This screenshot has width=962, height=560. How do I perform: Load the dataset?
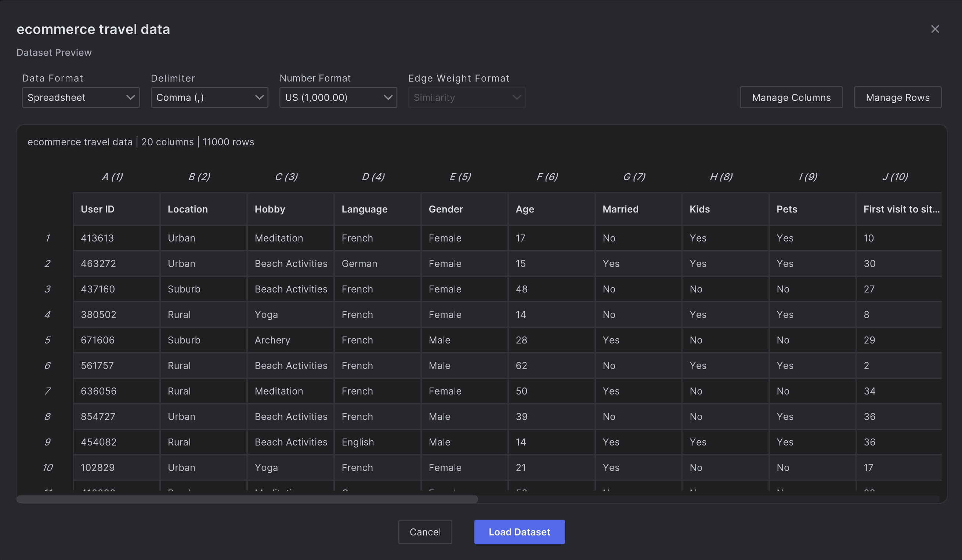519,532
